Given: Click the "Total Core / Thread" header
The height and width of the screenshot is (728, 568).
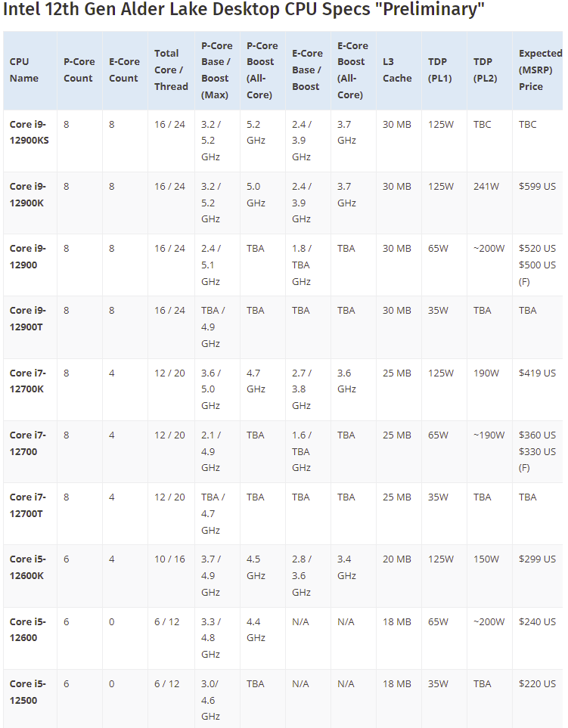Looking at the screenshot, I should coord(171,70).
